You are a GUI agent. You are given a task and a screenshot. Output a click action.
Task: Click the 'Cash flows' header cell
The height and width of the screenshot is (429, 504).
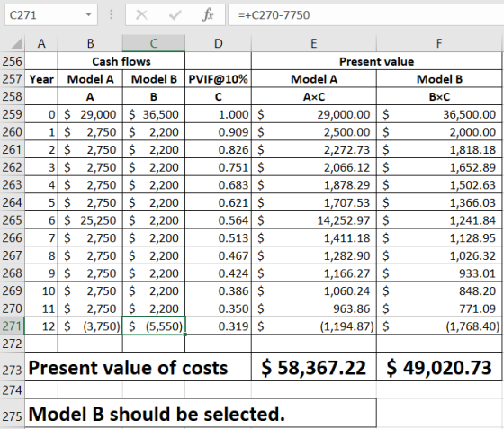(x=121, y=61)
